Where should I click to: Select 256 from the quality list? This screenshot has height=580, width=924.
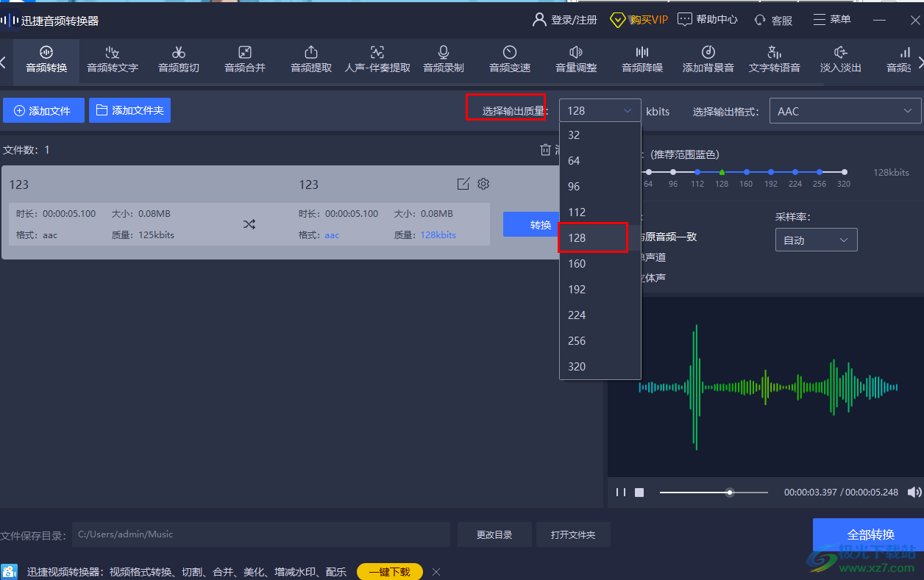600,341
